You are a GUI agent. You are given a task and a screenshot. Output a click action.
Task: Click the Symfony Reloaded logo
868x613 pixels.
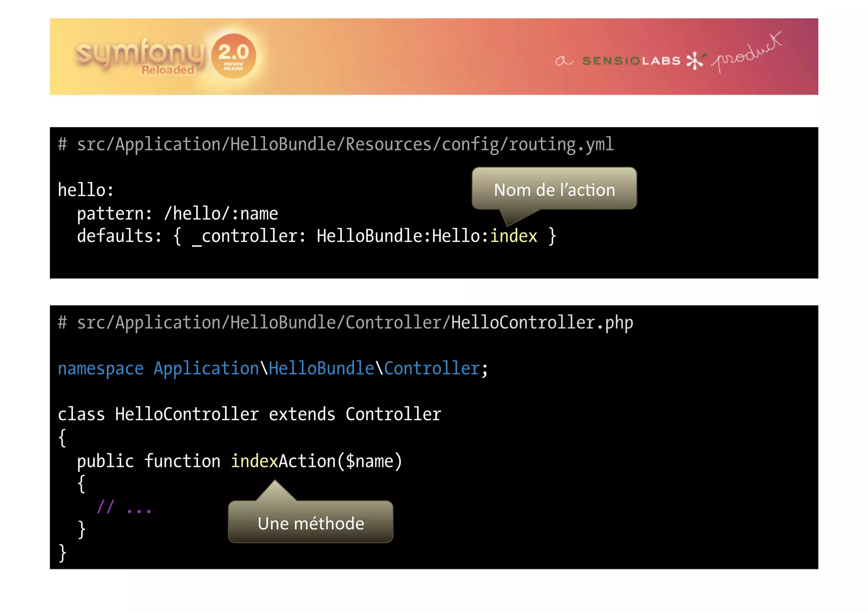click(x=140, y=56)
